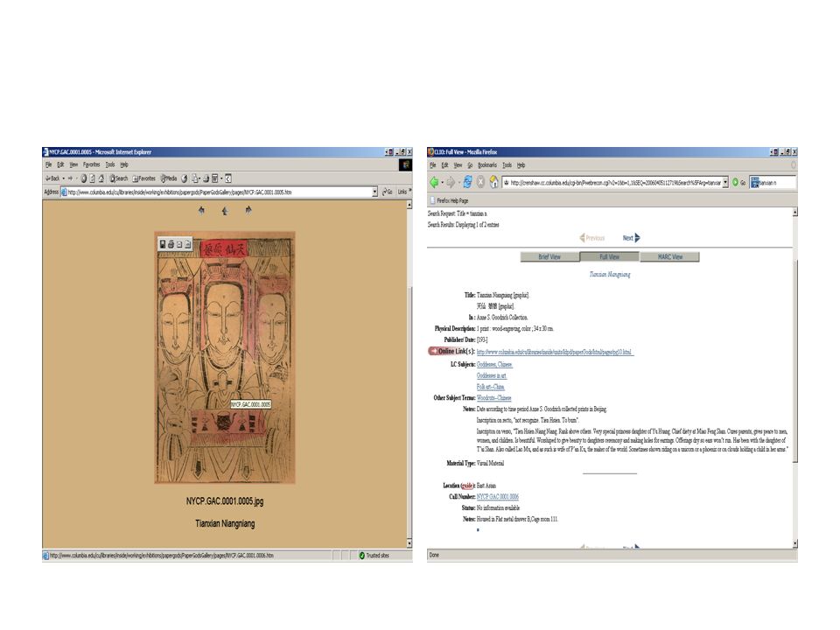Switch to the MARC View tab
Screen dimensions: 840x630
[669, 256]
